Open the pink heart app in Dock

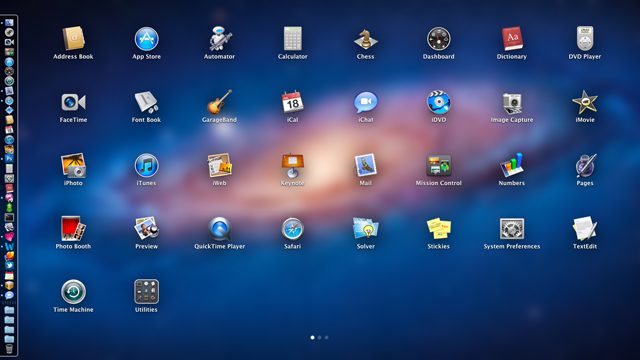pyautogui.click(x=9, y=237)
